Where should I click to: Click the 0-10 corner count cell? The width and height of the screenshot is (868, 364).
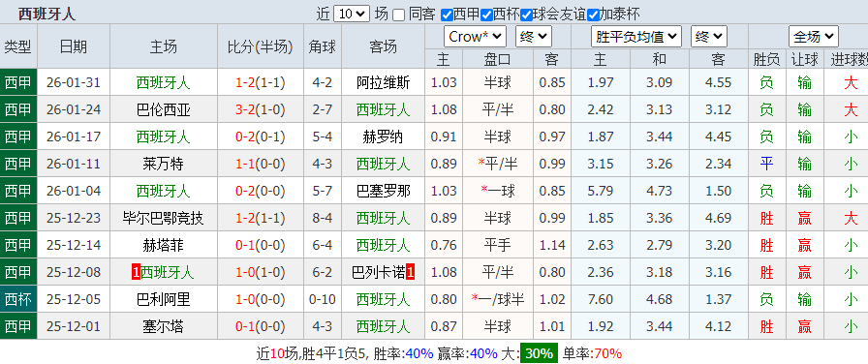pos(323,299)
